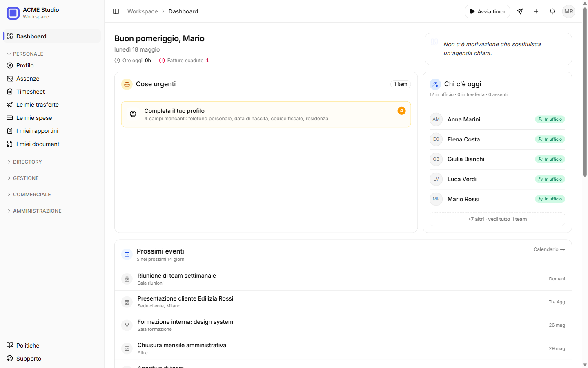
Task: Click the Le mie spese card icon
Action: point(10,118)
